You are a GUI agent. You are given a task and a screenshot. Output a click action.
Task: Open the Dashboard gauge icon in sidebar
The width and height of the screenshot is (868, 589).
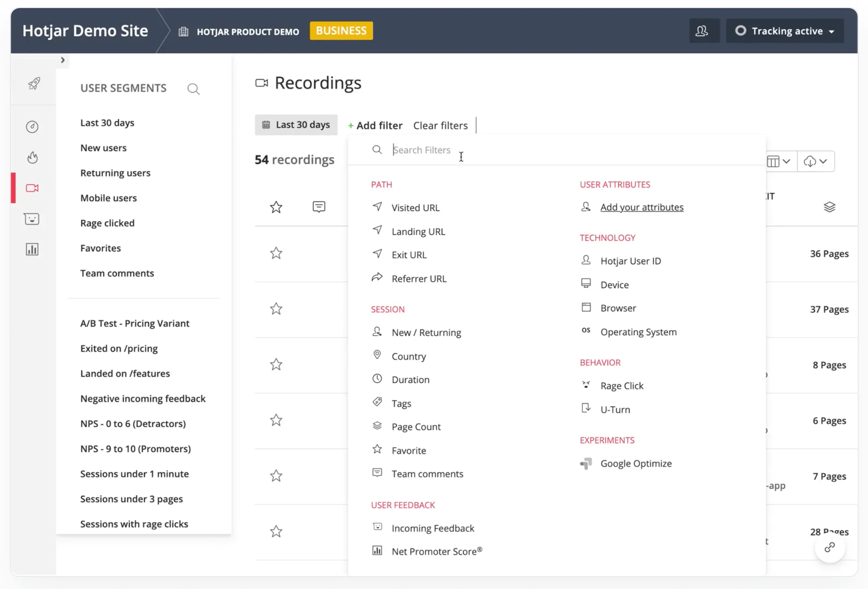click(32, 127)
